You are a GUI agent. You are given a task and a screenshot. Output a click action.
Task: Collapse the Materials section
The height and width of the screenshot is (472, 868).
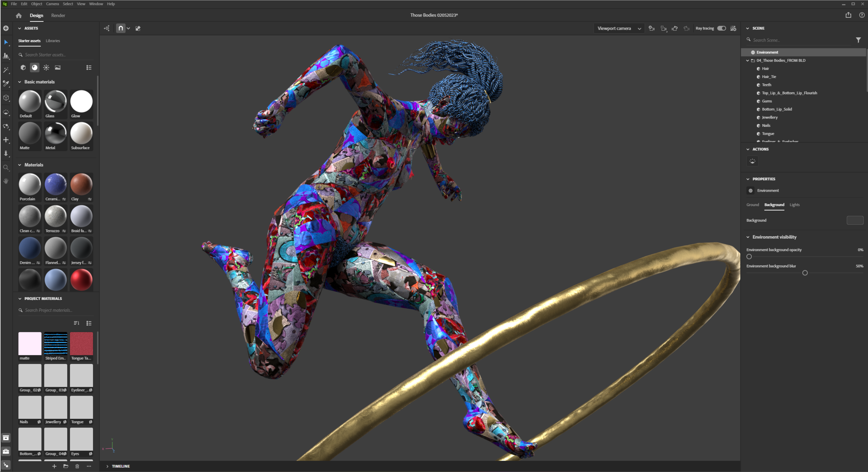coord(19,165)
